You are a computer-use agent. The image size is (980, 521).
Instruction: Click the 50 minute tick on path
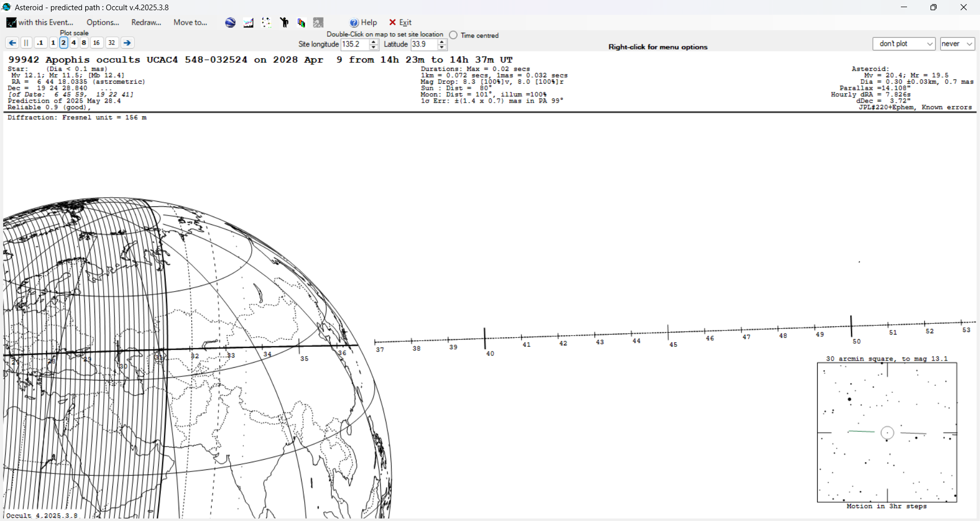click(851, 326)
